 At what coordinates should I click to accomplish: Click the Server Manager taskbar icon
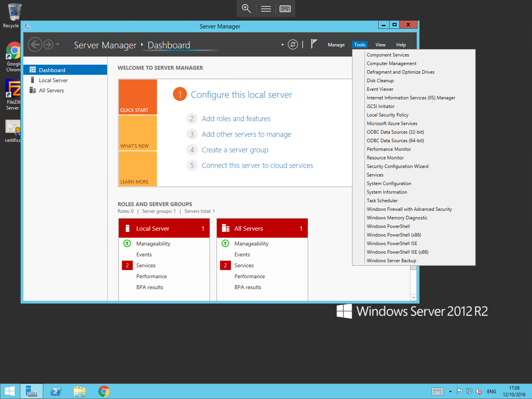click(x=31, y=391)
